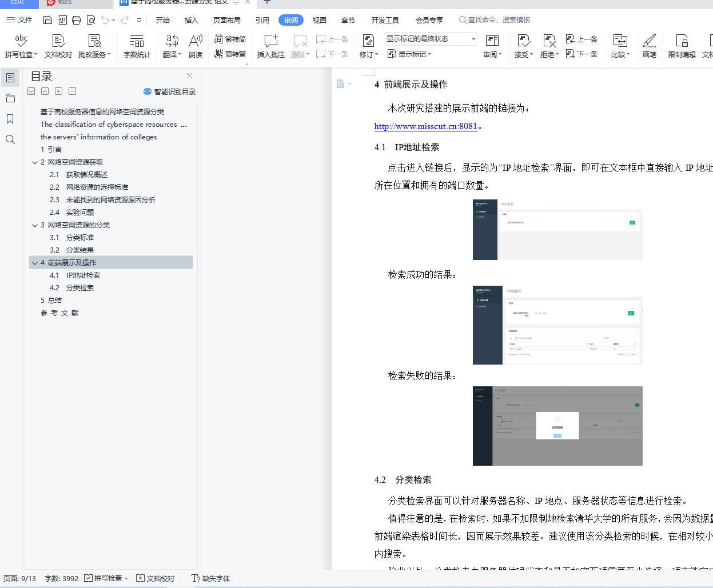The height and width of the screenshot is (588, 713).
Task: Click the search-failed screenshot image in document
Action: pos(557,426)
